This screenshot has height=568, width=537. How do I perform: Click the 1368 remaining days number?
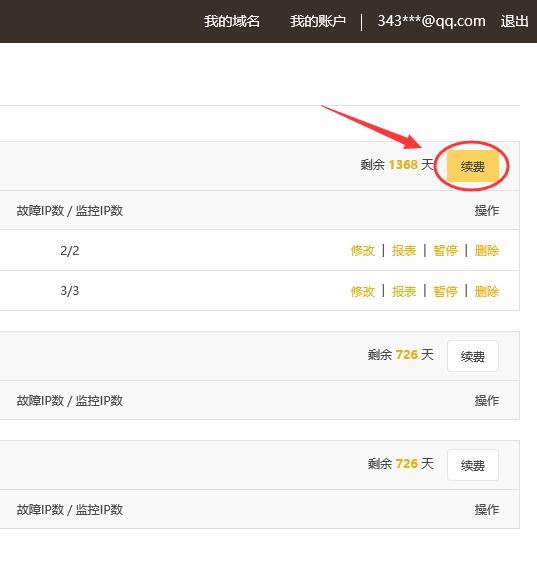click(403, 165)
